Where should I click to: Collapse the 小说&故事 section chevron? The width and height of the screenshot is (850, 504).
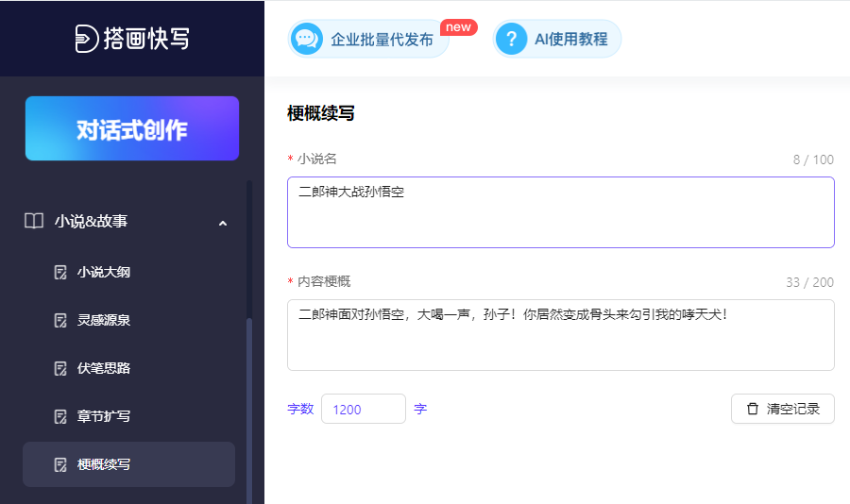pos(222,223)
